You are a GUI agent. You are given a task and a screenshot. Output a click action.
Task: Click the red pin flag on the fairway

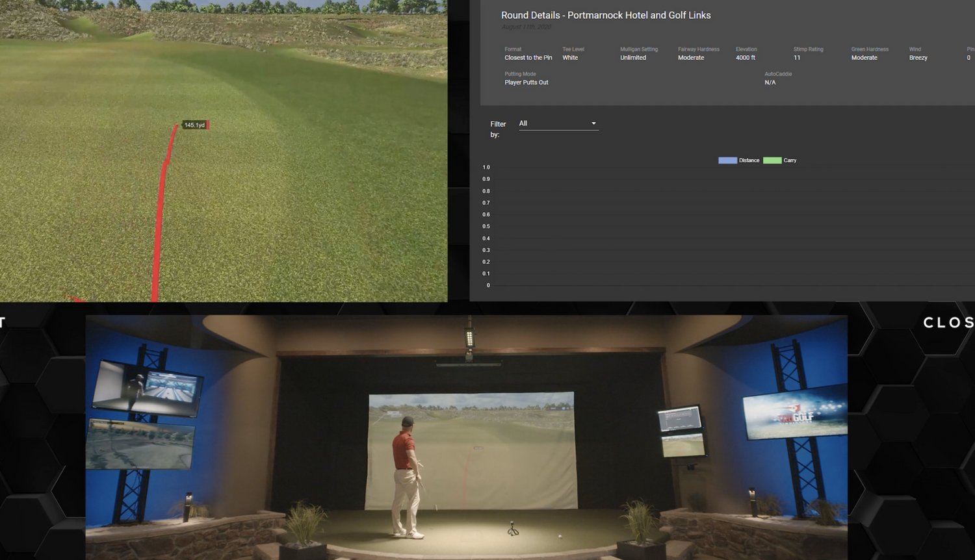coord(206,125)
